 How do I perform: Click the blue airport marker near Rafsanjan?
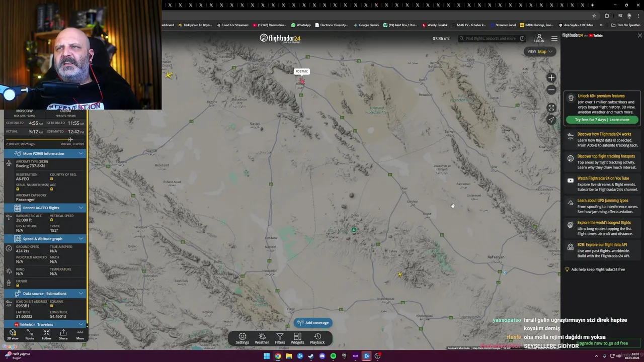pos(504,273)
